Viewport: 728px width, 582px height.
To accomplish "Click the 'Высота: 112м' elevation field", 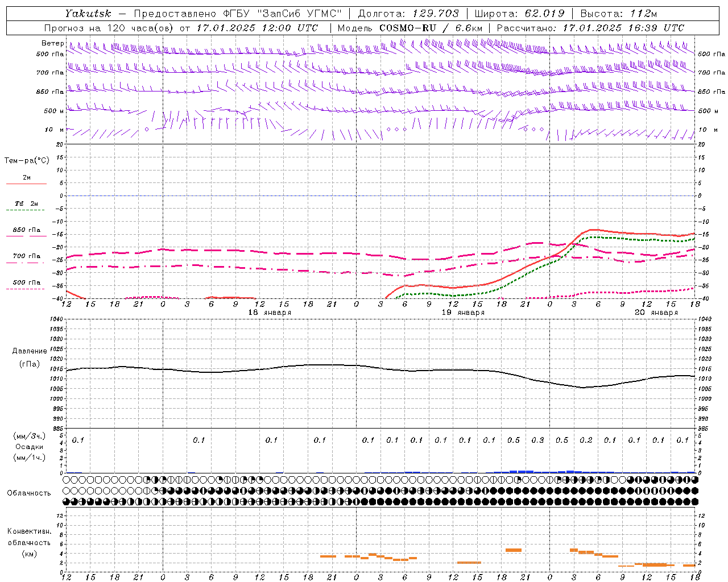I will click(x=618, y=14).
